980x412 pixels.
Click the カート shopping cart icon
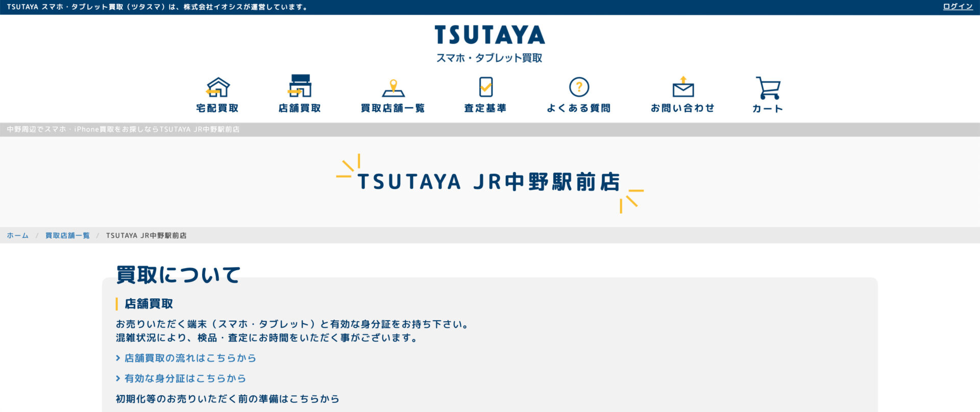click(768, 88)
